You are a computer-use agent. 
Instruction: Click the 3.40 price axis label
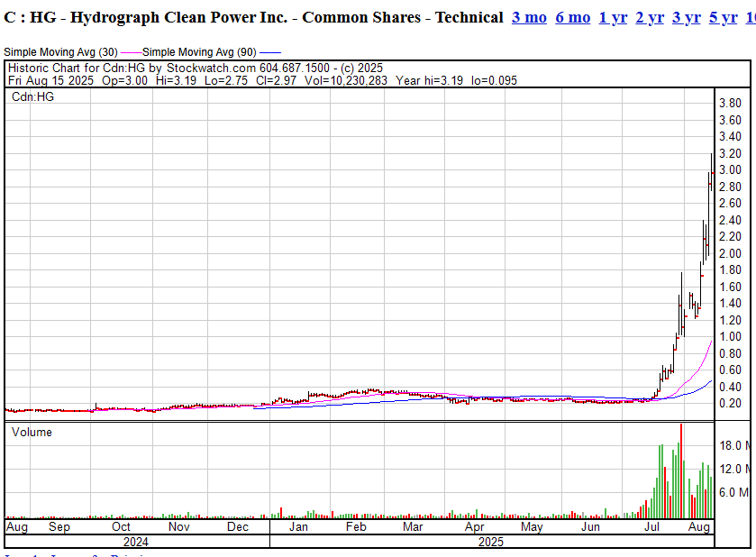point(730,136)
